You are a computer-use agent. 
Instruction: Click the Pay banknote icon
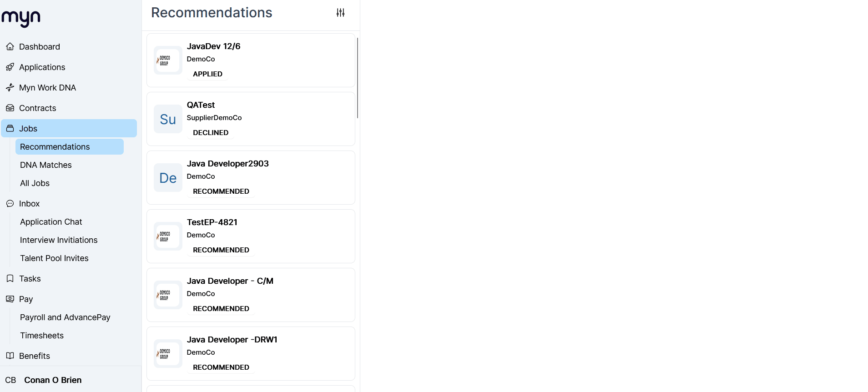pyautogui.click(x=10, y=299)
